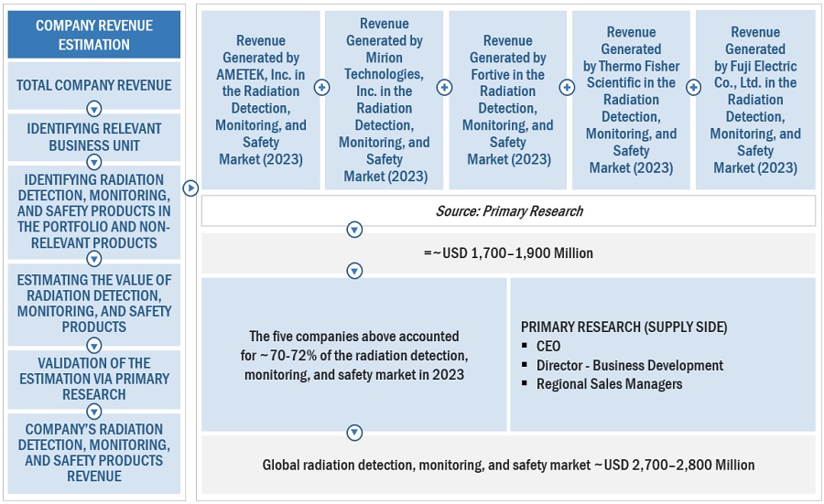
Task: Click down arrow below Identifying Relevant Business Unit
Action: point(93,160)
